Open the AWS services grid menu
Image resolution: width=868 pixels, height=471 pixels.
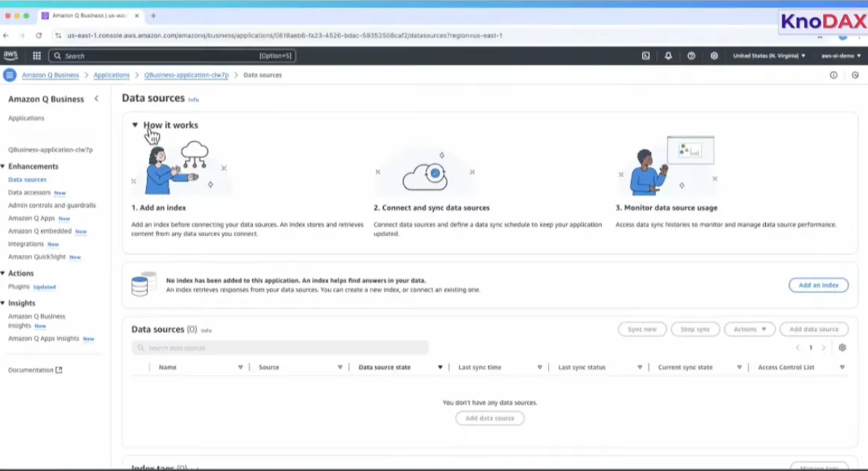point(37,56)
